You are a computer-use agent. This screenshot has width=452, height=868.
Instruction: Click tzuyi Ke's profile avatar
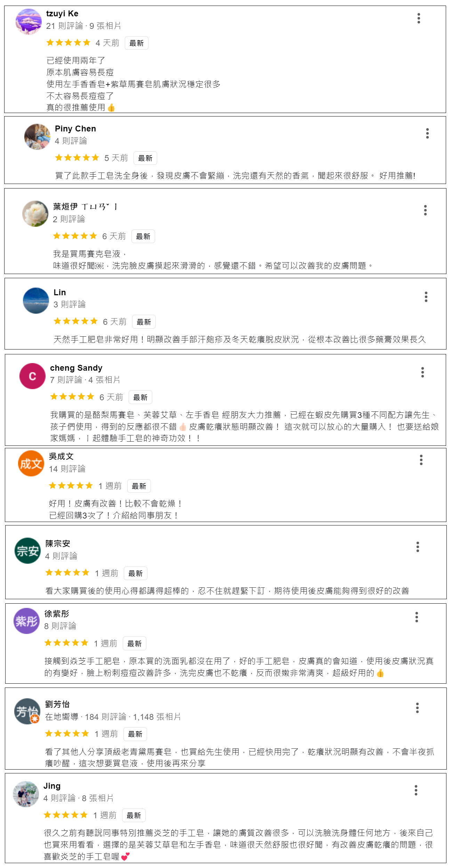tap(29, 22)
